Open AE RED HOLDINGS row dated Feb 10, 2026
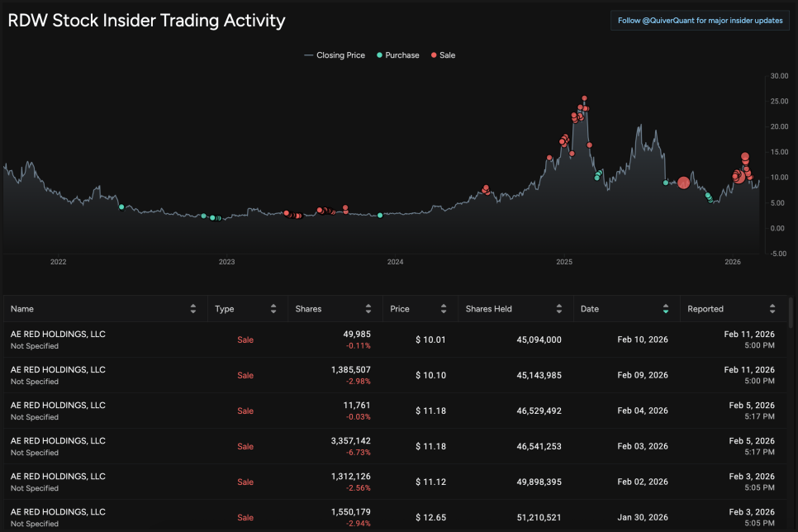 point(397,340)
